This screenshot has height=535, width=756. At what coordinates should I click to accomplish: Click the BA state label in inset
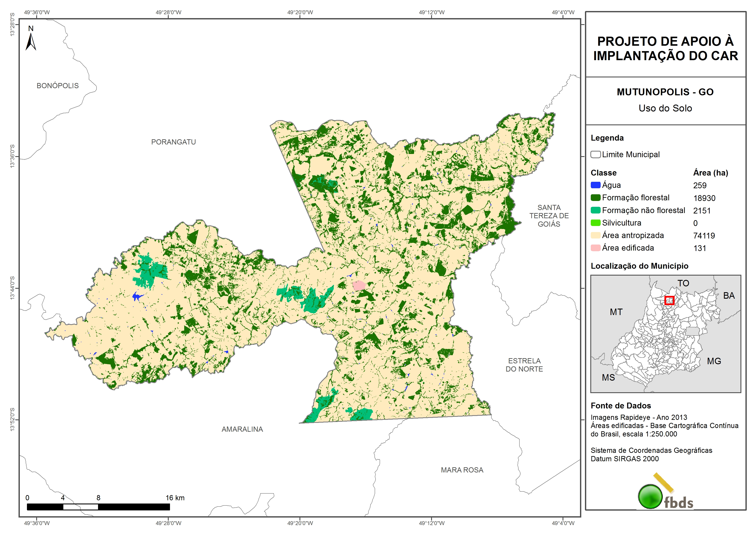click(729, 296)
